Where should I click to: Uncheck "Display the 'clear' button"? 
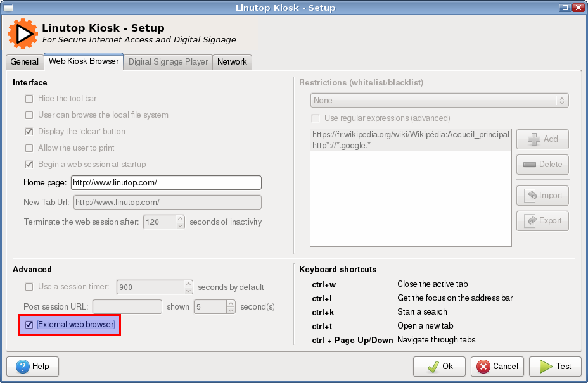tap(29, 132)
